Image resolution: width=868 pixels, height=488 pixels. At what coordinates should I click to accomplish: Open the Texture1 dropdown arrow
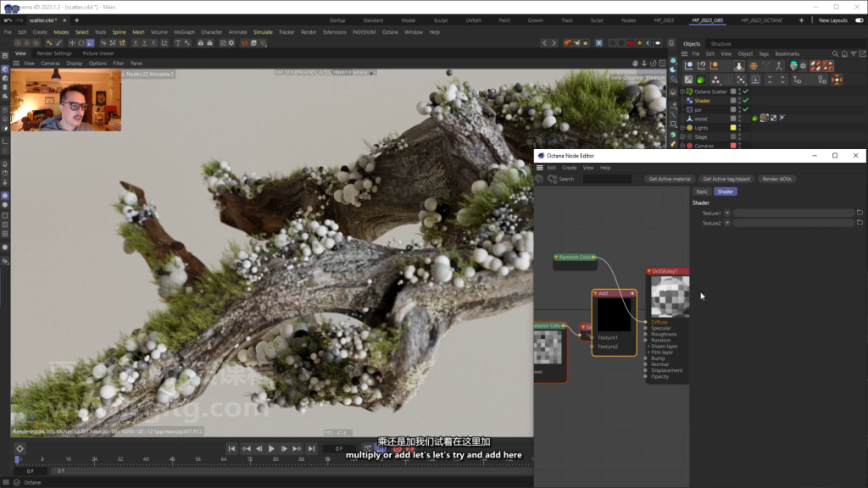(x=727, y=213)
